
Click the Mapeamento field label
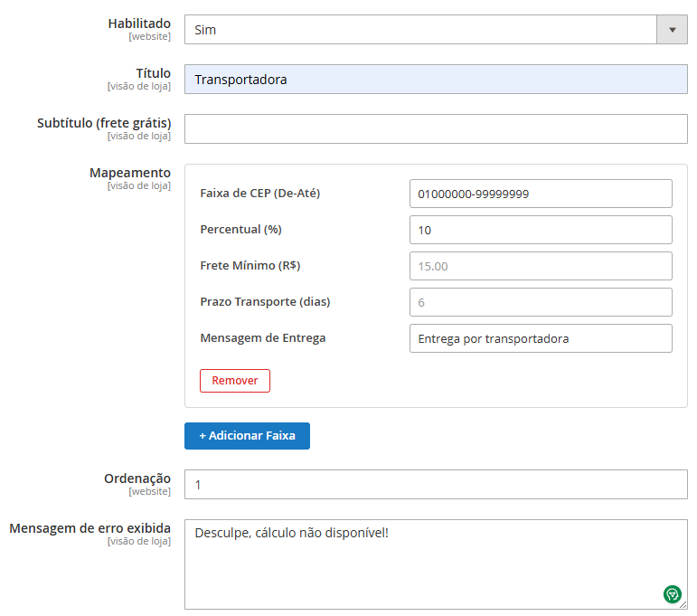click(x=130, y=173)
